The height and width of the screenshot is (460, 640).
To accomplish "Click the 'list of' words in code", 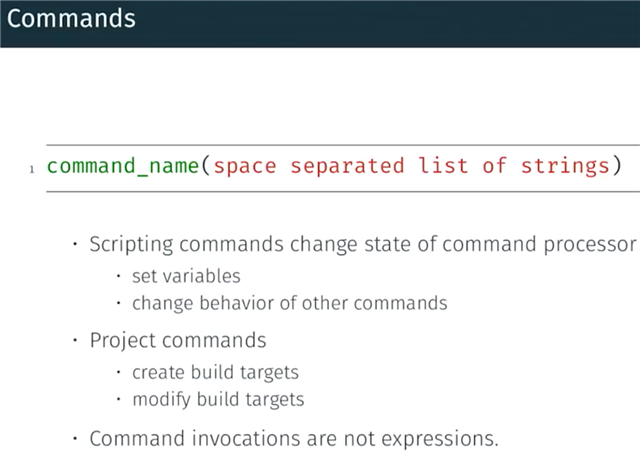I will [x=462, y=166].
